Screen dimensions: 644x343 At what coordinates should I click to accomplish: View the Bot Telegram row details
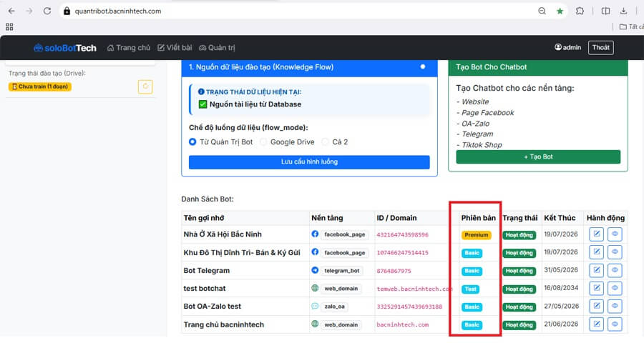tap(615, 270)
